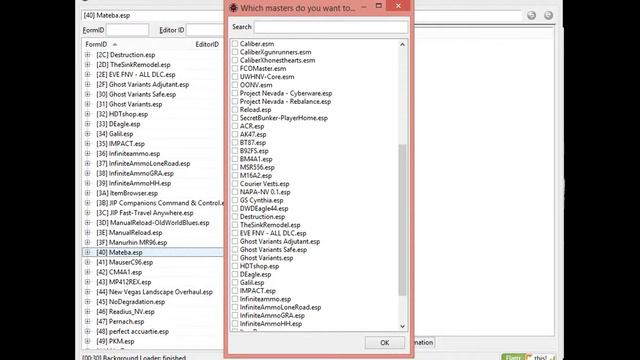Click the Ghost Variants Safe.esp label in dialog
Image resolution: width=640 pixels, height=360 pixels.
(x=273, y=249)
